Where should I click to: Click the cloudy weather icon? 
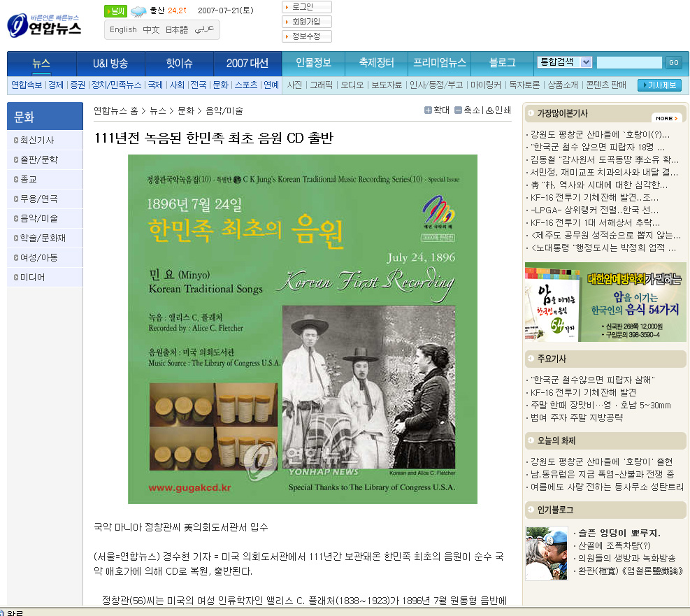coord(138,11)
